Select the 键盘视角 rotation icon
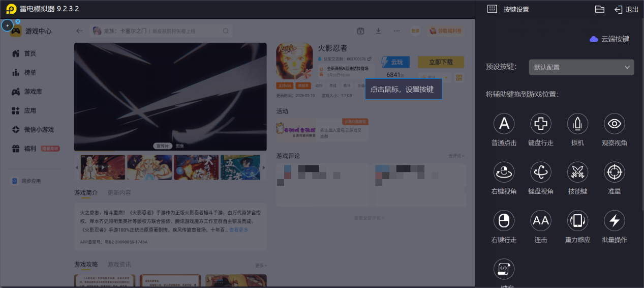The width and height of the screenshot is (644, 288). click(x=541, y=172)
